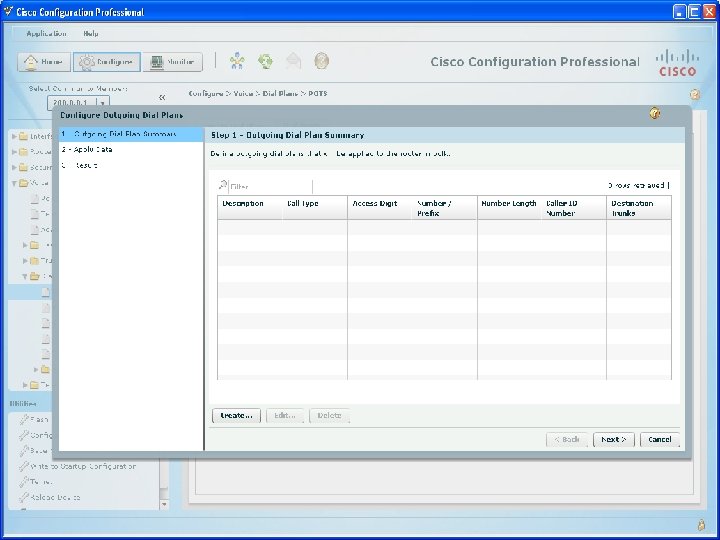This screenshot has height=540, width=720.
Task: Click Save Configuration to PC wrench icon
Action: click(24, 450)
